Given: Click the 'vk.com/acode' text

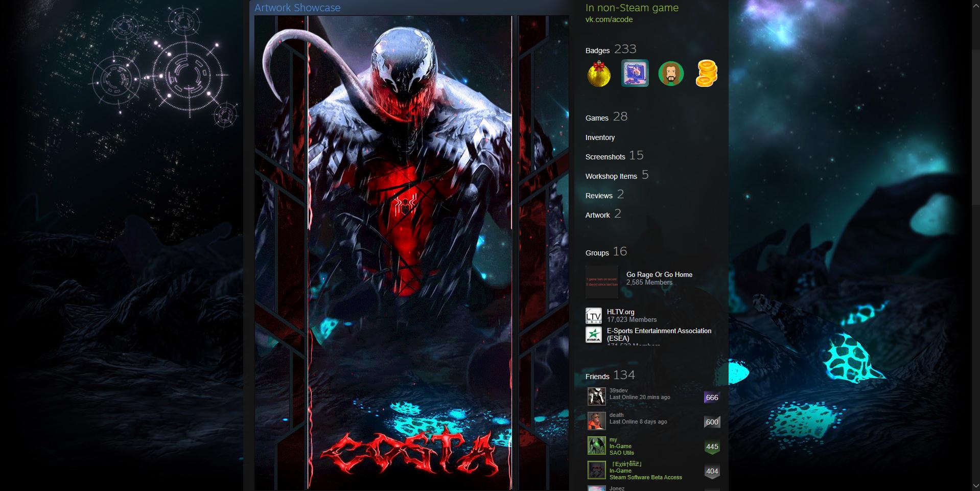Looking at the screenshot, I should (x=609, y=19).
